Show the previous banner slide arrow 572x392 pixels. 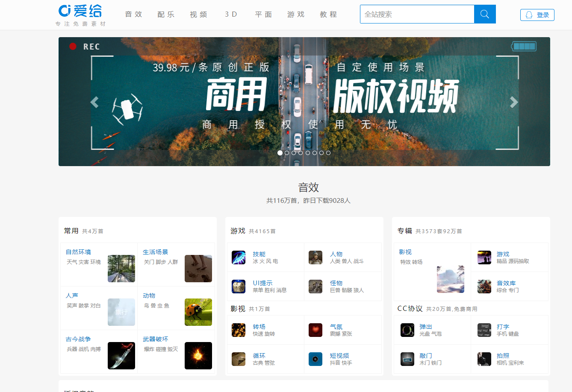pos(94,102)
